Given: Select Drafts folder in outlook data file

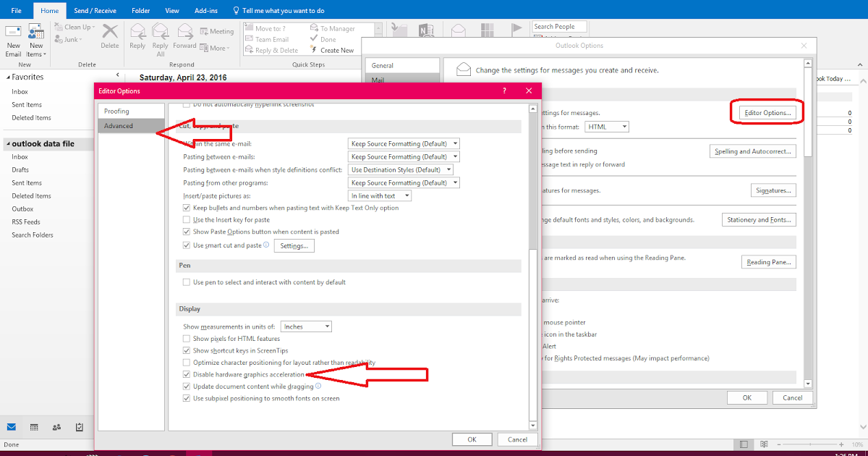Looking at the screenshot, I should coord(20,170).
